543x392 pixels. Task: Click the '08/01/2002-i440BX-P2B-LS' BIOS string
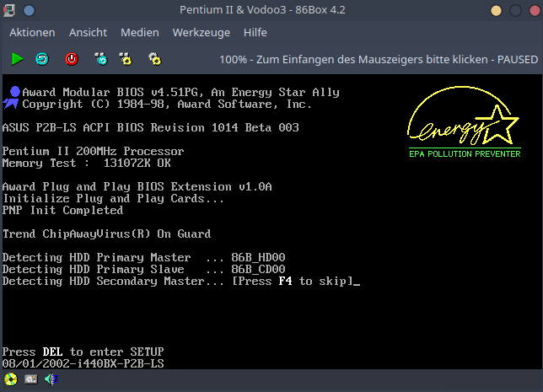[83, 363]
